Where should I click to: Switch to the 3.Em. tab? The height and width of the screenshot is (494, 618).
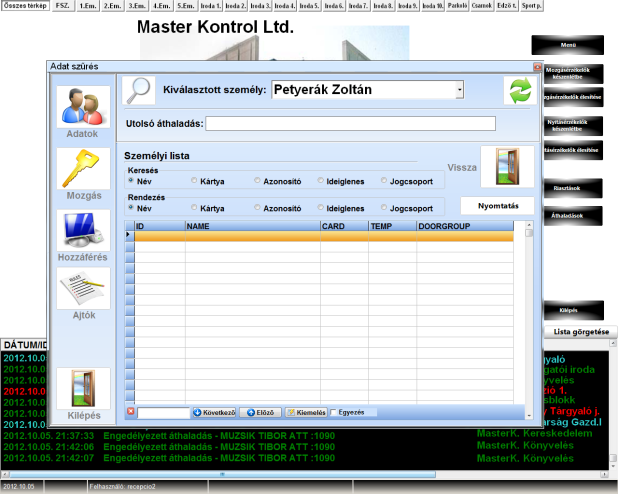[137, 6]
